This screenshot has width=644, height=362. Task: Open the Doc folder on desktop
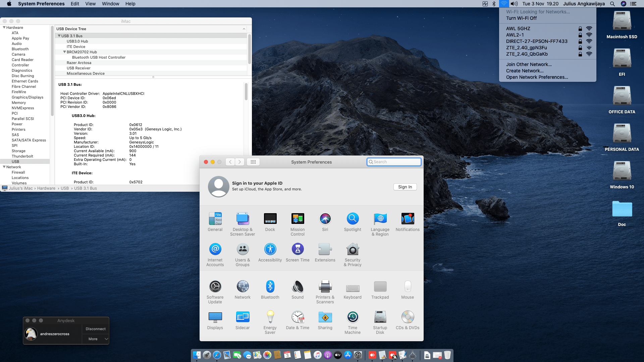622,213
